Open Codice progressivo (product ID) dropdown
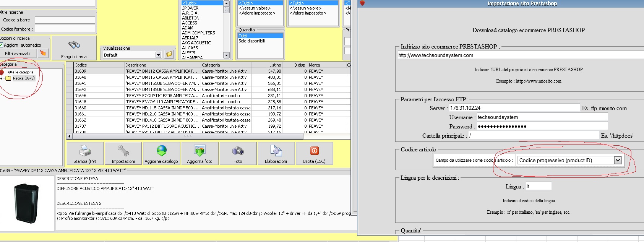Screen dimensions: 644x242 tap(618, 160)
